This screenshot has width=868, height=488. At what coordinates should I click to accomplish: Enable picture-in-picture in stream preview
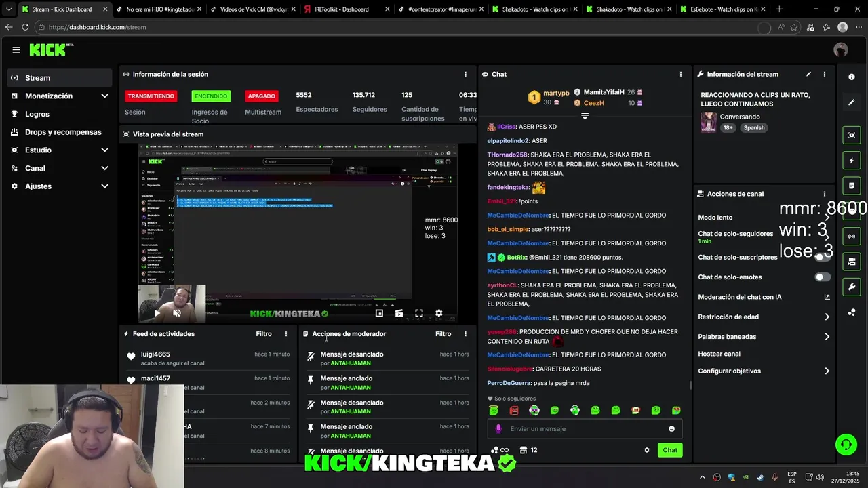point(379,313)
